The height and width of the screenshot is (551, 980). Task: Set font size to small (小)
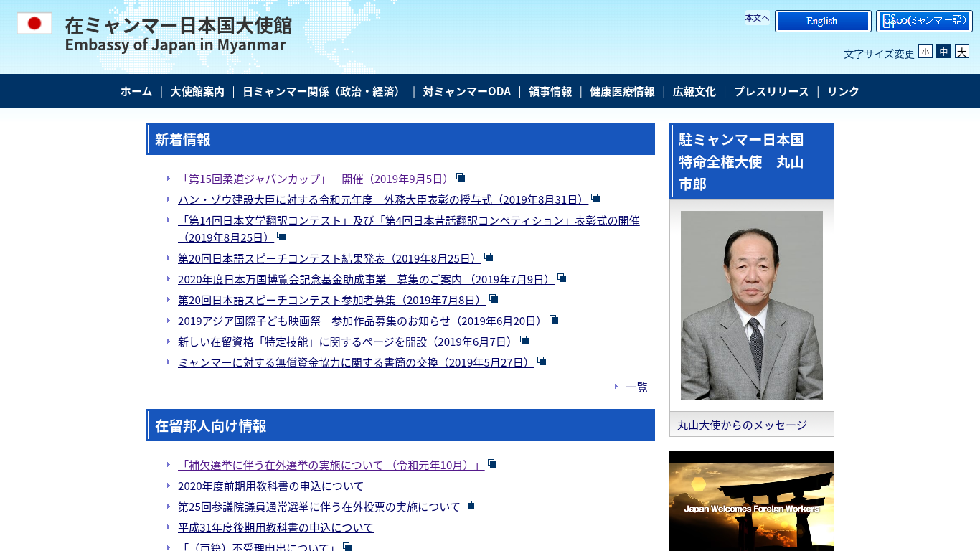point(925,52)
